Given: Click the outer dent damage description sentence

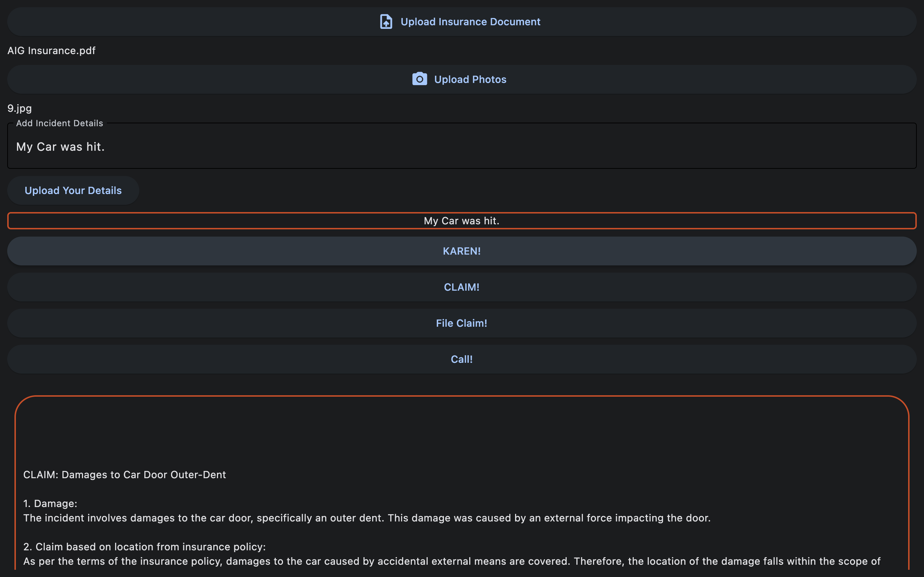Looking at the screenshot, I should coord(367,518).
